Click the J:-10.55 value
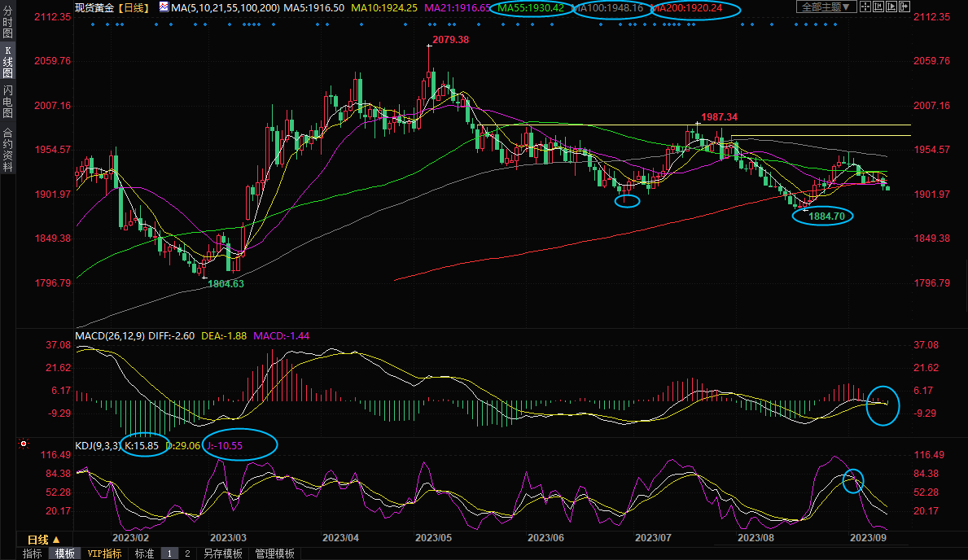The height and width of the screenshot is (560, 968). (x=224, y=446)
